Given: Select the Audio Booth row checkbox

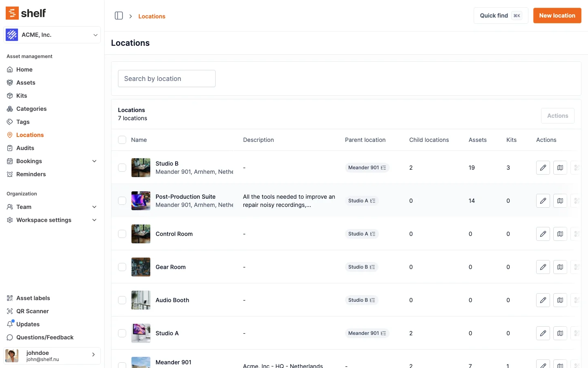Looking at the screenshot, I should [122, 300].
